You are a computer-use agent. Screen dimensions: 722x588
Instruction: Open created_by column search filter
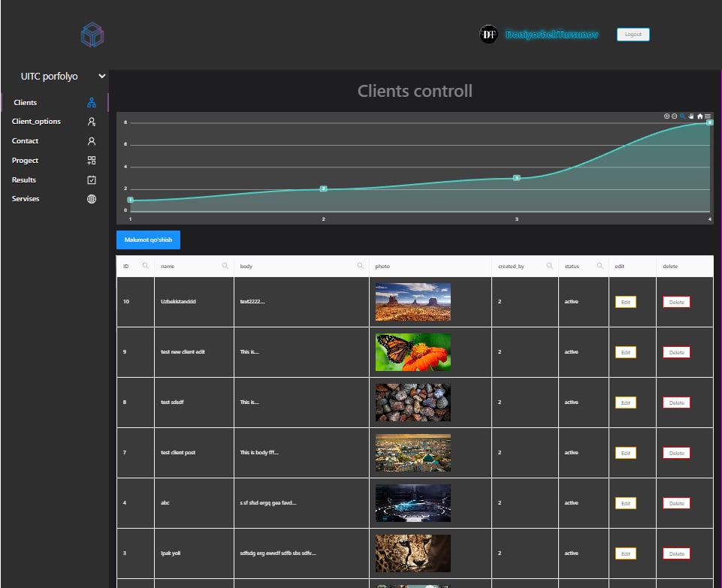[x=550, y=266]
